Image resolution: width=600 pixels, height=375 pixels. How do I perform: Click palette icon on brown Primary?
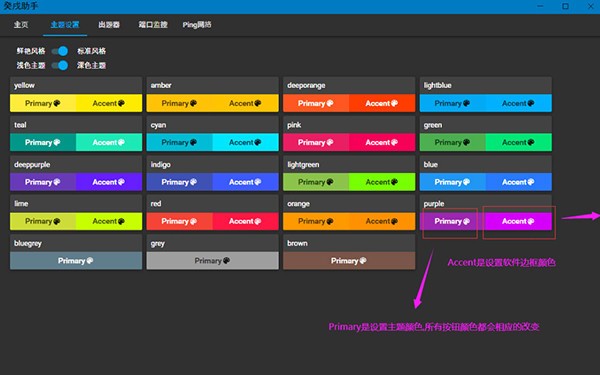click(x=363, y=261)
